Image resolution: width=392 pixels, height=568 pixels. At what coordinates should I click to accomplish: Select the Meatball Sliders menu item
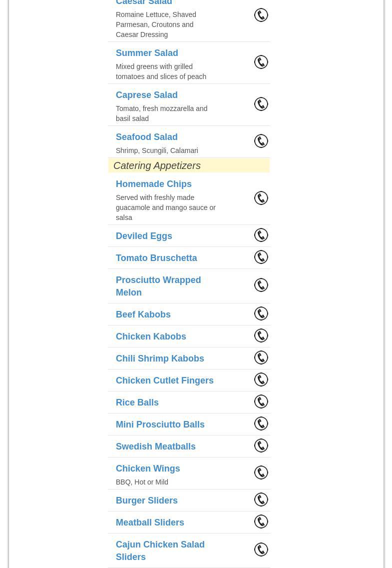pyautogui.click(x=150, y=522)
